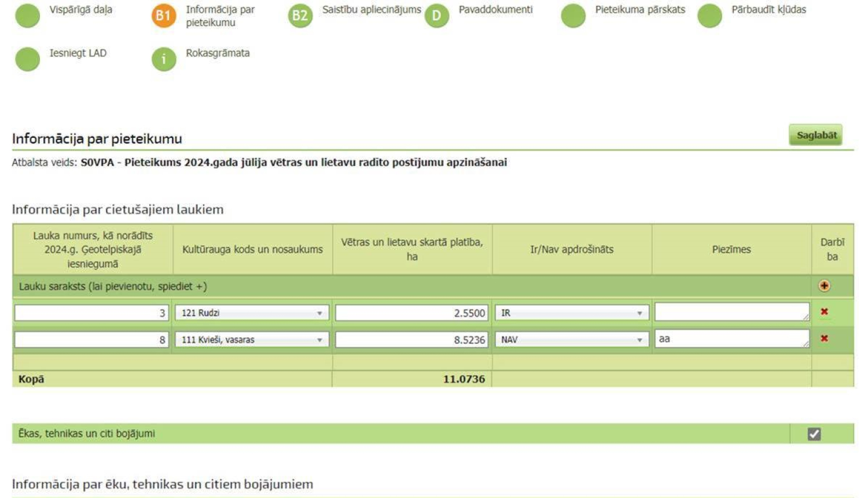Delete the 121 Rudzi row with red X
Viewport: 868px width, 498px height.
pos(824,312)
